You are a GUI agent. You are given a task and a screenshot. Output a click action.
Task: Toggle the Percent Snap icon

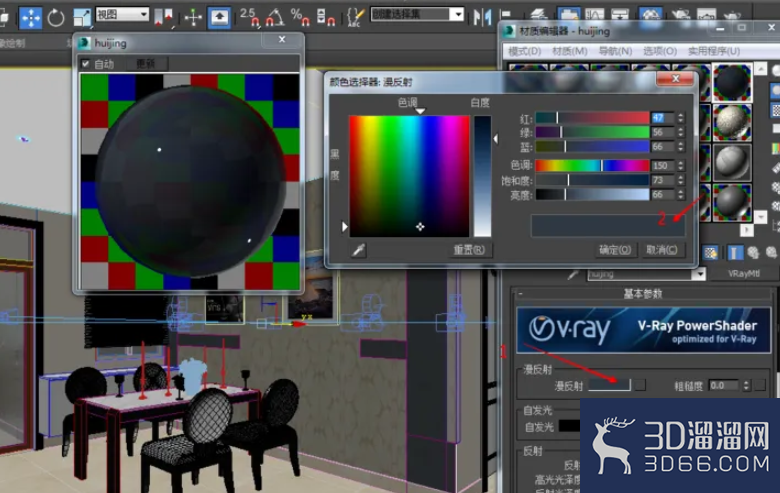click(300, 17)
